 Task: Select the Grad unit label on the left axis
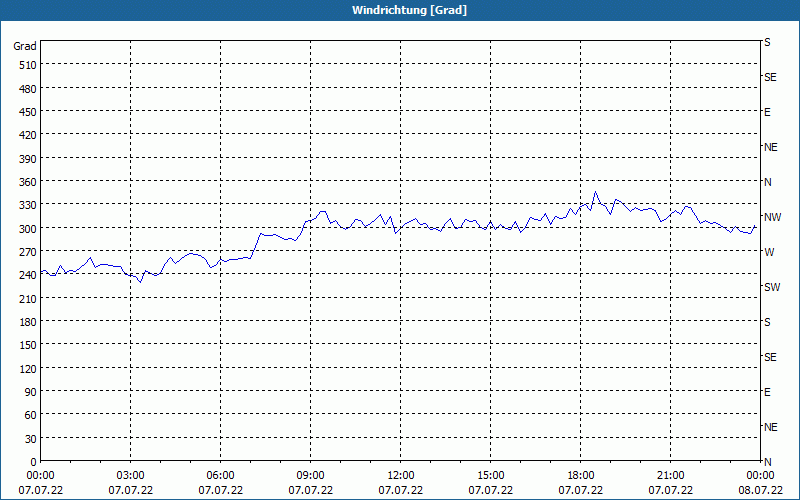[x=25, y=46]
